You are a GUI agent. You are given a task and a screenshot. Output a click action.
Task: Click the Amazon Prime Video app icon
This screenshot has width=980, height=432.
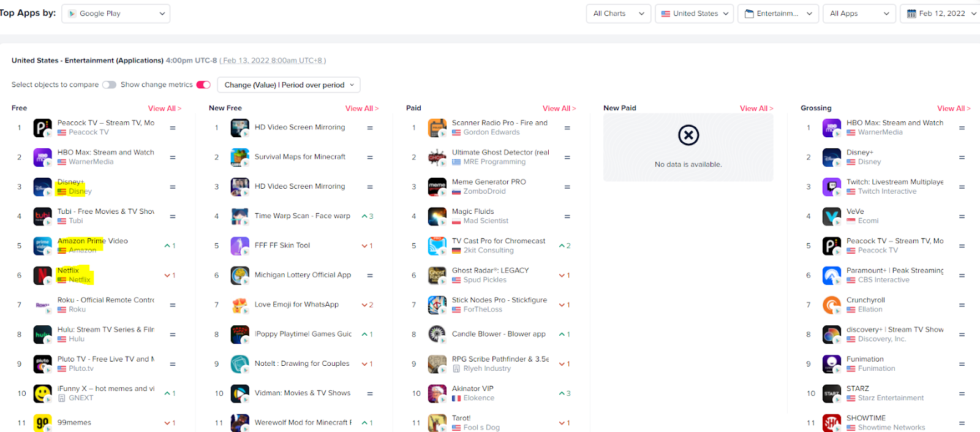[x=42, y=246]
